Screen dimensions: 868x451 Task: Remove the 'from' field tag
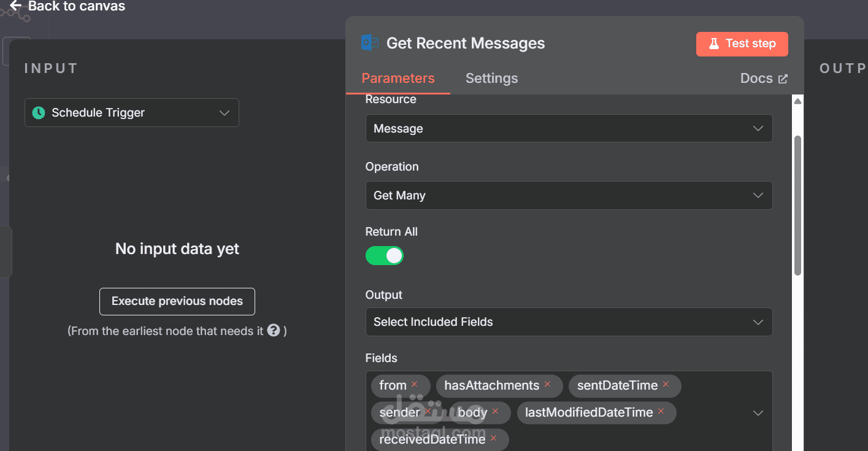pyautogui.click(x=414, y=384)
